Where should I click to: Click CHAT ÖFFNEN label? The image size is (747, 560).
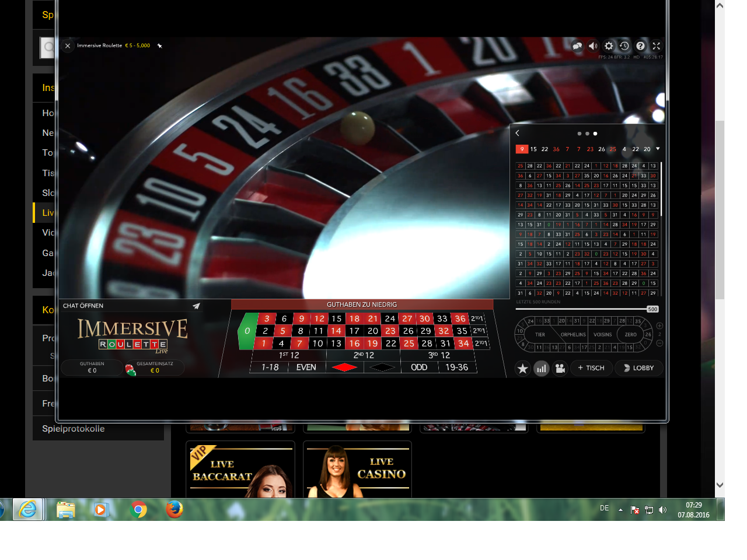click(83, 306)
